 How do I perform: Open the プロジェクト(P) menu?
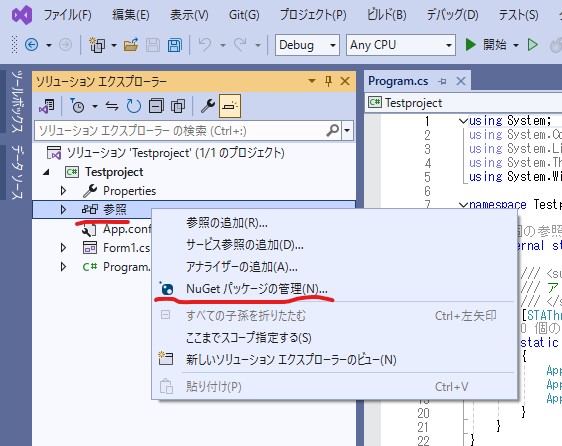point(313,15)
